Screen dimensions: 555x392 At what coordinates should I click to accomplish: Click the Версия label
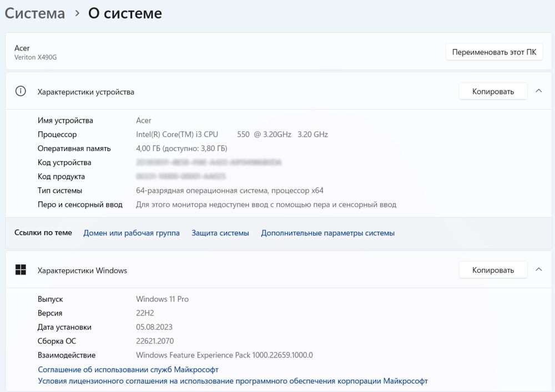click(50, 313)
